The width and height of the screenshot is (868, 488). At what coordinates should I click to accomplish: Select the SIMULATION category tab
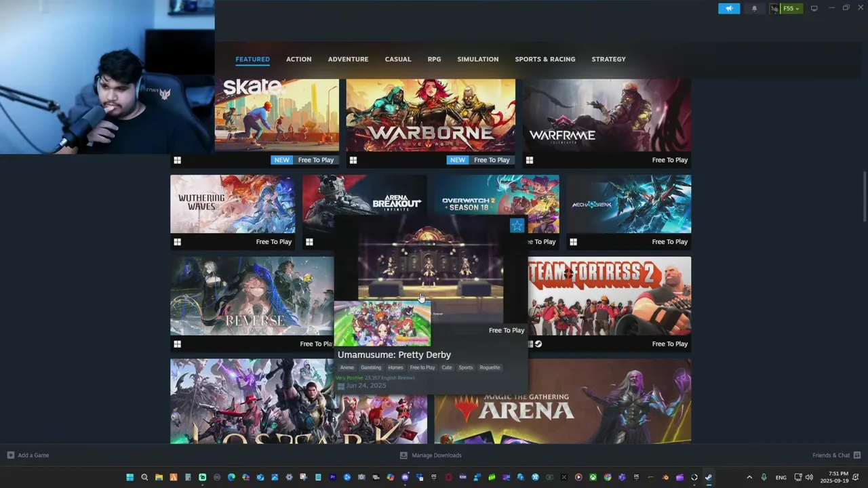click(x=477, y=59)
